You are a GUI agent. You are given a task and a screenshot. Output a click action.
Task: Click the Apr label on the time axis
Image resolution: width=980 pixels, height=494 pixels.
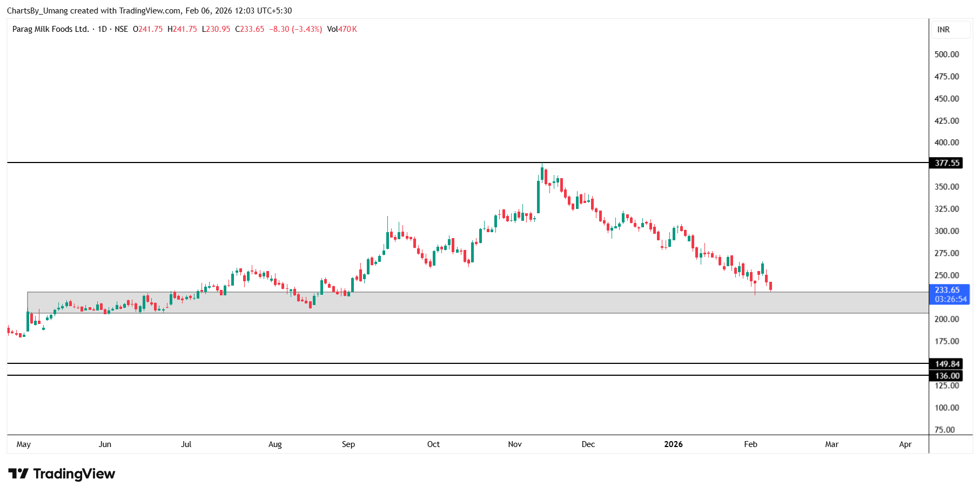pos(905,444)
